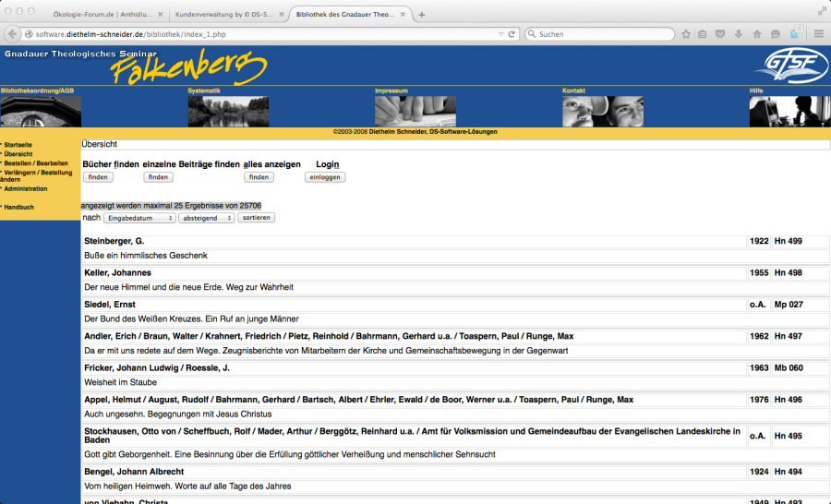The image size is (831, 504).
Task: Reload the page with the refresh icon
Action: [512, 34]
